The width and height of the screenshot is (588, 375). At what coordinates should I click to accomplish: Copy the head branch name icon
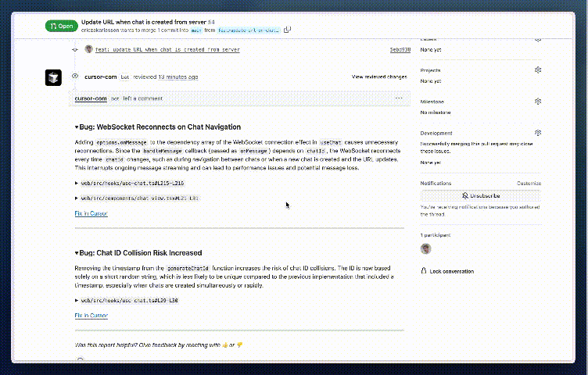click(287, 30)
